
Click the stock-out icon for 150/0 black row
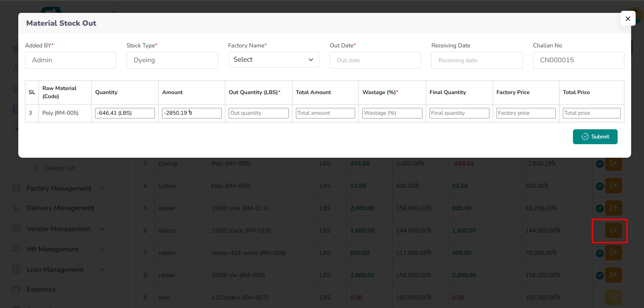pos(613,230)
